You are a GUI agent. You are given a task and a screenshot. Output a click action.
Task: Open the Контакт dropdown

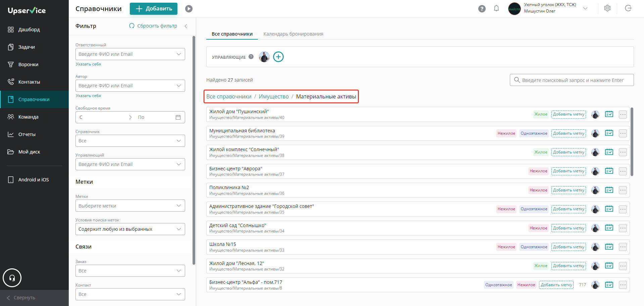point(130,294)
